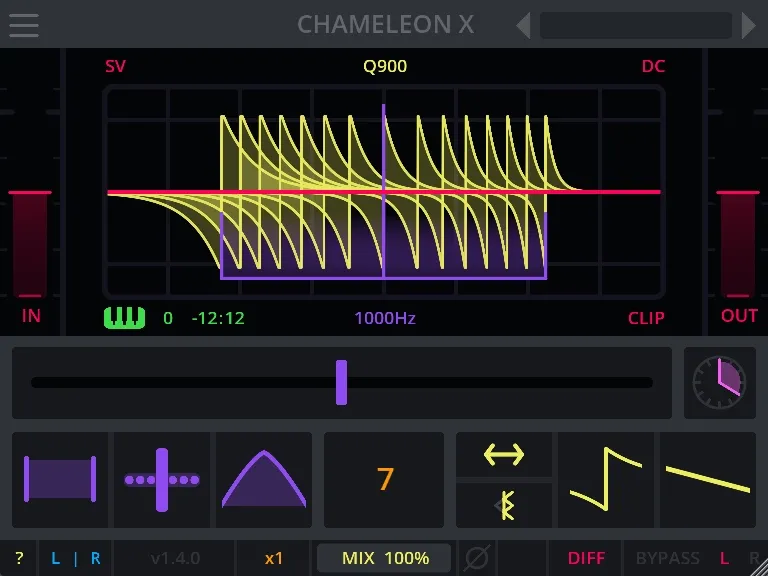The width and height of the screenshot is (768, 576).
Task: Click the Q900 value
Action: click(384, 66)
